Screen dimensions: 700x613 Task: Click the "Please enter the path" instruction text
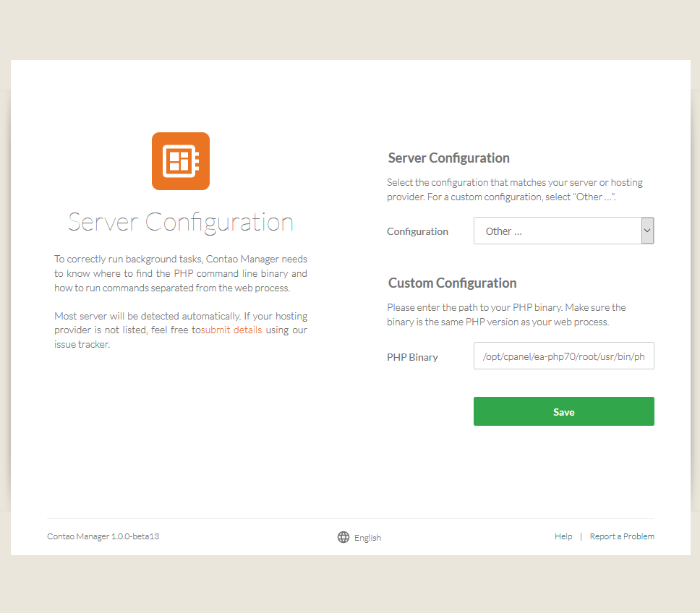(x=506, y=314)
